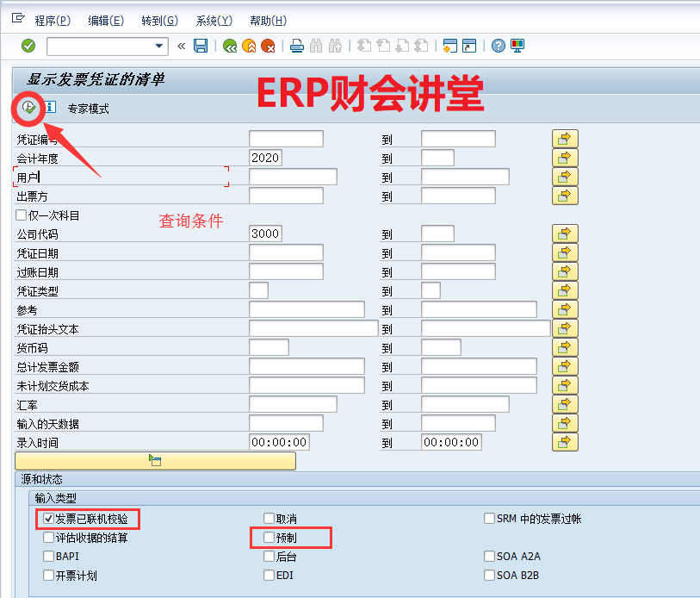Click the customize local layout monitor icon
The image size is (700, 598).
point(517,46)
